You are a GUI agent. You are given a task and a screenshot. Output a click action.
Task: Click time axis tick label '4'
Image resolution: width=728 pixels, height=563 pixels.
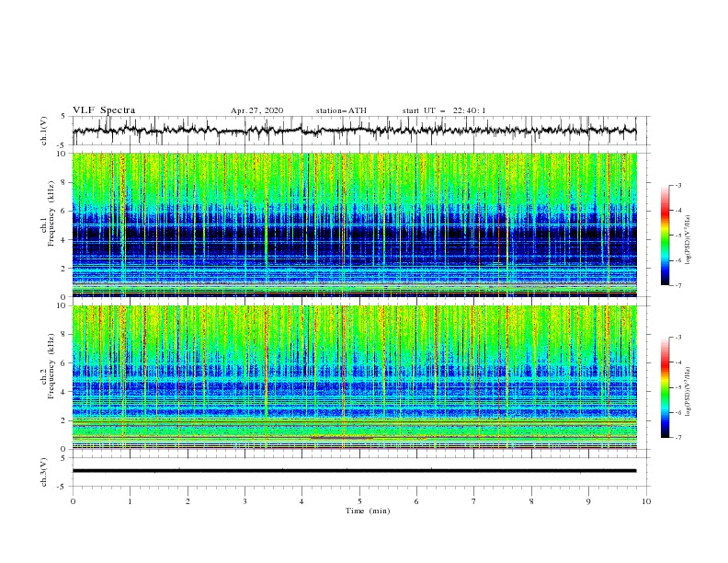point(301,501)
